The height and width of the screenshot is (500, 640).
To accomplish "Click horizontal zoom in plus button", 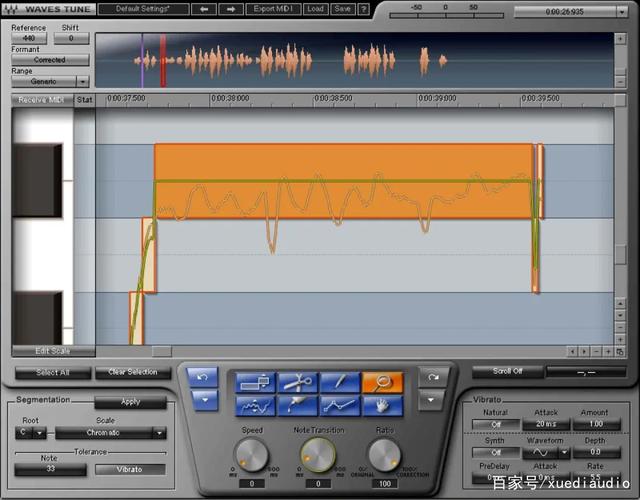I will (608, 351).
